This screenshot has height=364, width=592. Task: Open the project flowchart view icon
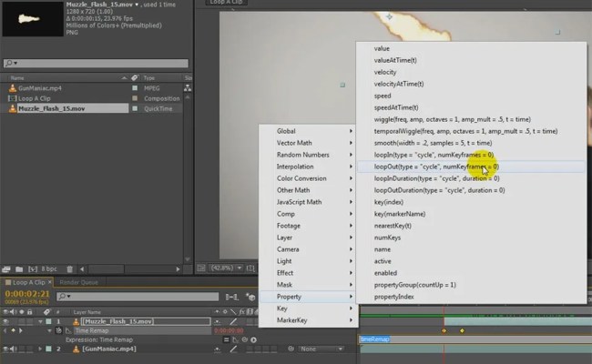(188, 88)
